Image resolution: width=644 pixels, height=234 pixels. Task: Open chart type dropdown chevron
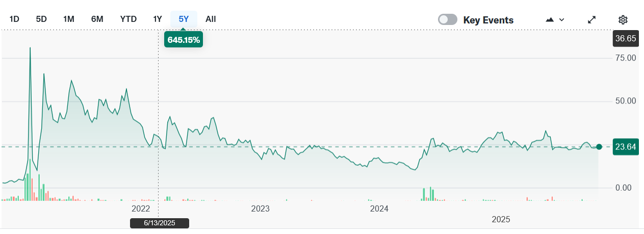[x=562, y=20]
